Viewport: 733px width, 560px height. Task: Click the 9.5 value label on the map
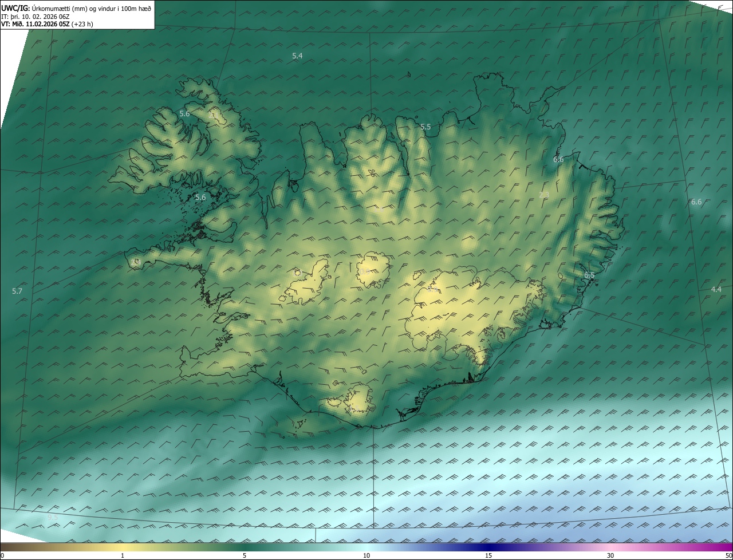[53, 517]
